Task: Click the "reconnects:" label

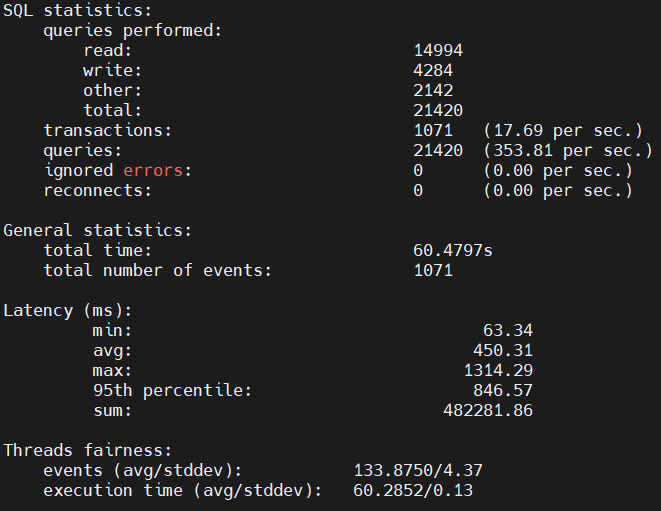Action: (x=98, y=190)
